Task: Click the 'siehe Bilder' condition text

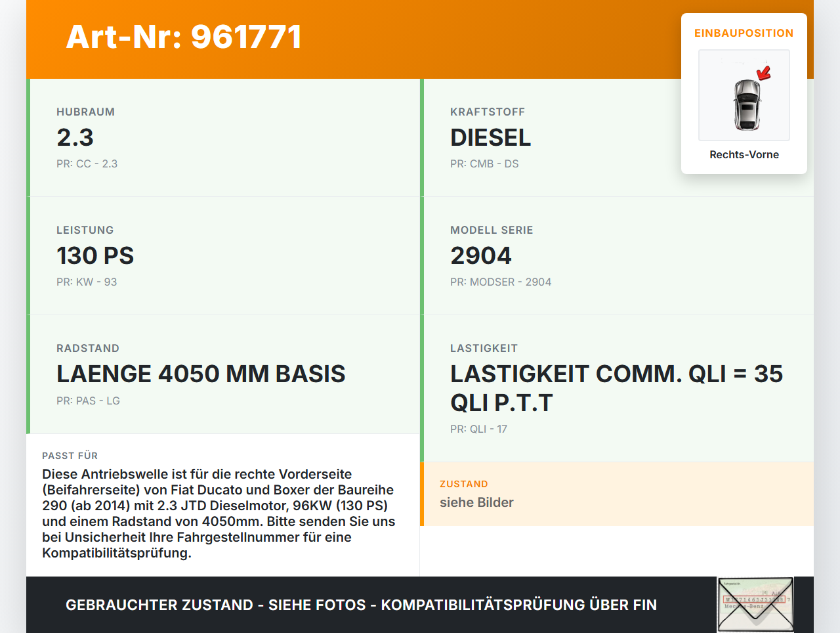Action: coord(476,502)
